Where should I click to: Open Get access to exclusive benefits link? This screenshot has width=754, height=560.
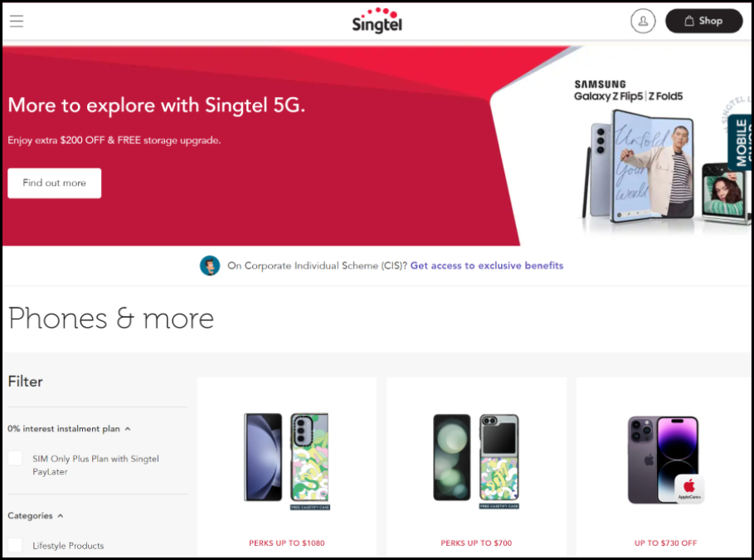487,265
